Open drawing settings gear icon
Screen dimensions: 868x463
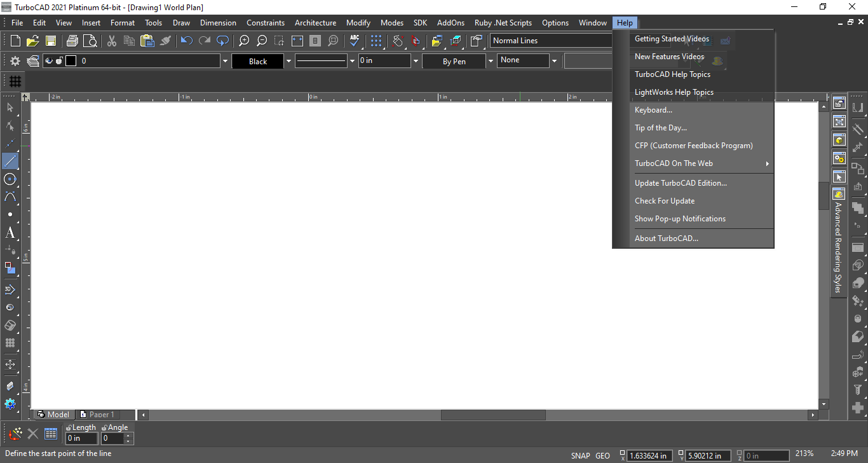click(x=15, y=61)
